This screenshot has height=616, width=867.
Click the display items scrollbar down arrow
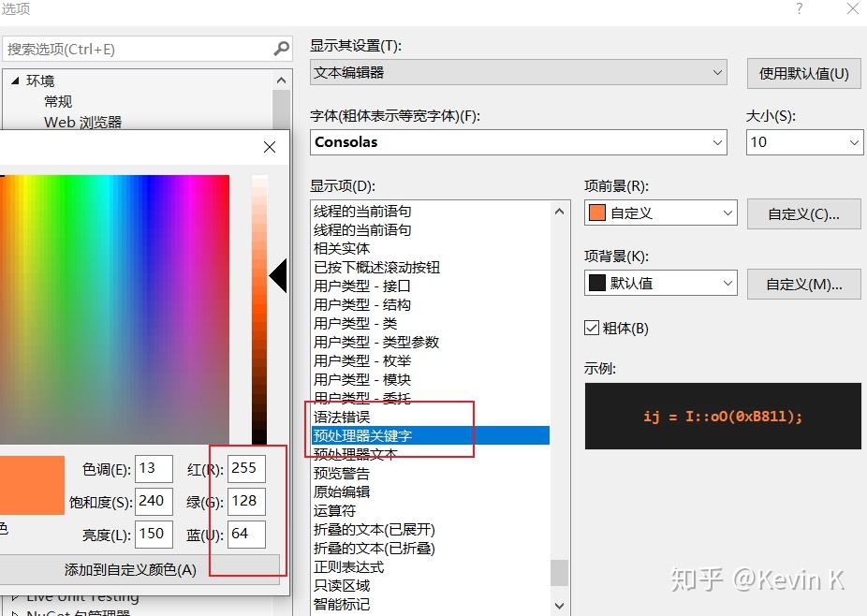click(x=559, y=605)
